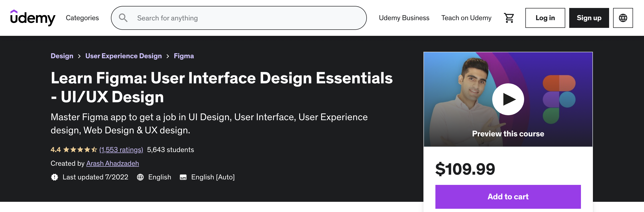Image resolution: width=644 pixels, height=212 pixels.
Task: Open the shopping cart icon
Action: point(509,18)
